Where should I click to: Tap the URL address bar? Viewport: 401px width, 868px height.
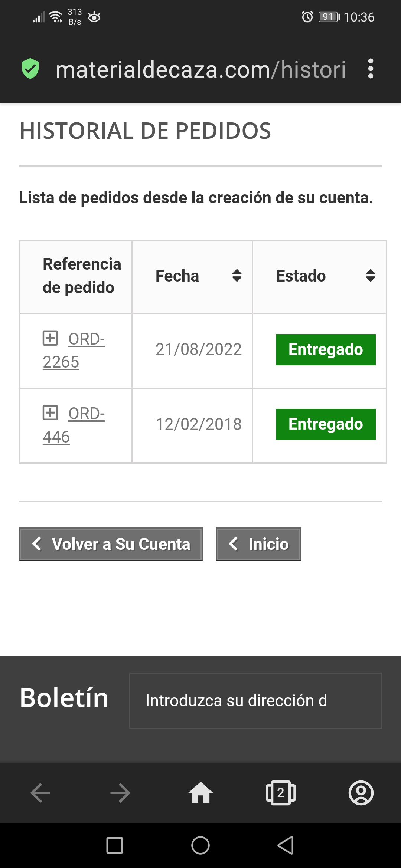pyautogui.click(x=200, y=69)
